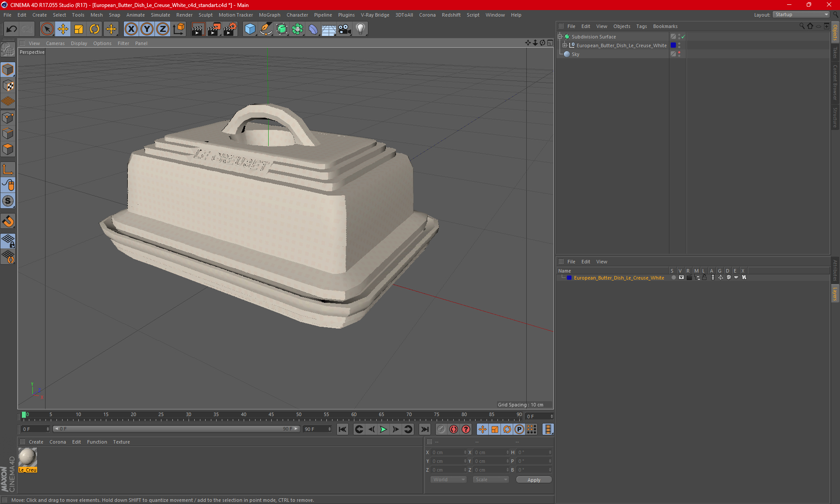Switch coordinate system icon
The image size is (840, 504).
point(178,29)
